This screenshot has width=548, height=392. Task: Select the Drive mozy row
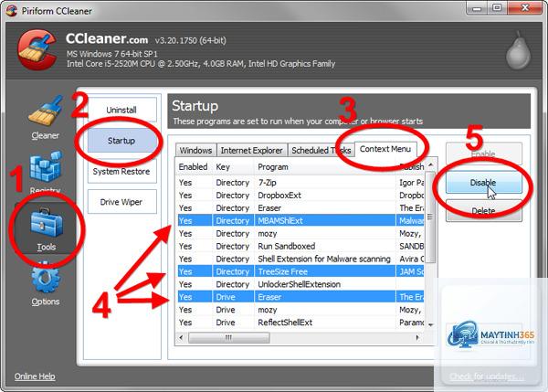[x=300, y=310]
